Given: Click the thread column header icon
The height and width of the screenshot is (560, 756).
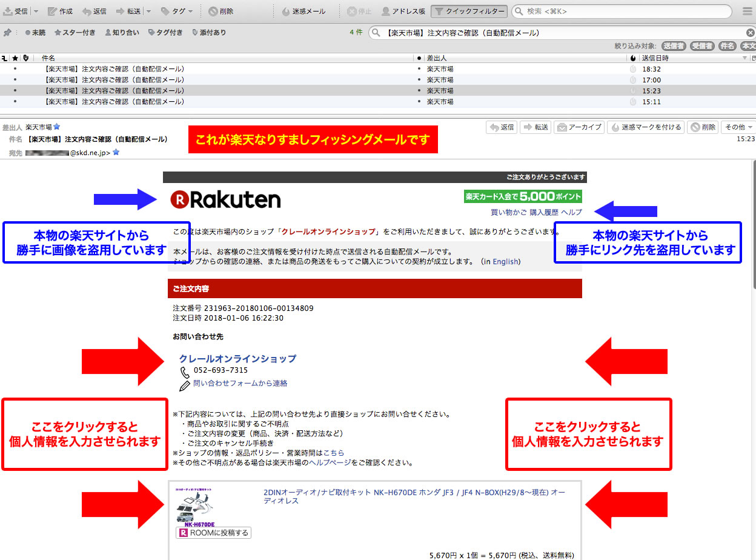Looking at the screenshot, I should (x=5, y=58).
